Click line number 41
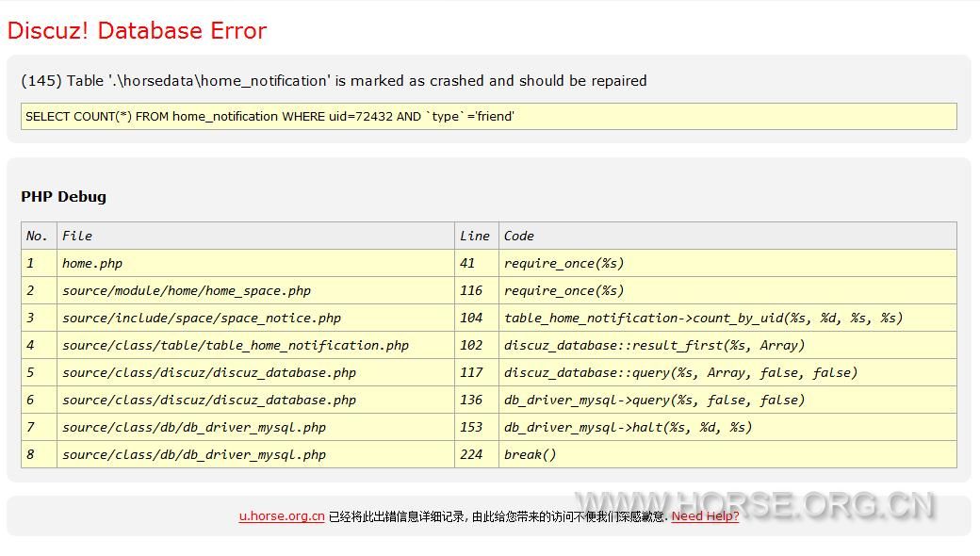Viewport: 980px width, 556px height. [x=477, y=263]
